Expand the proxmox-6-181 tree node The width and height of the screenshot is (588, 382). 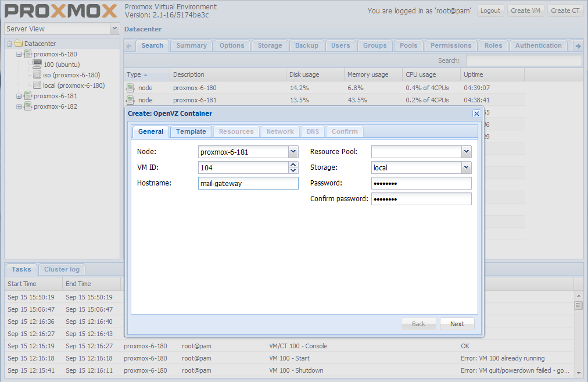pos(19,97)
